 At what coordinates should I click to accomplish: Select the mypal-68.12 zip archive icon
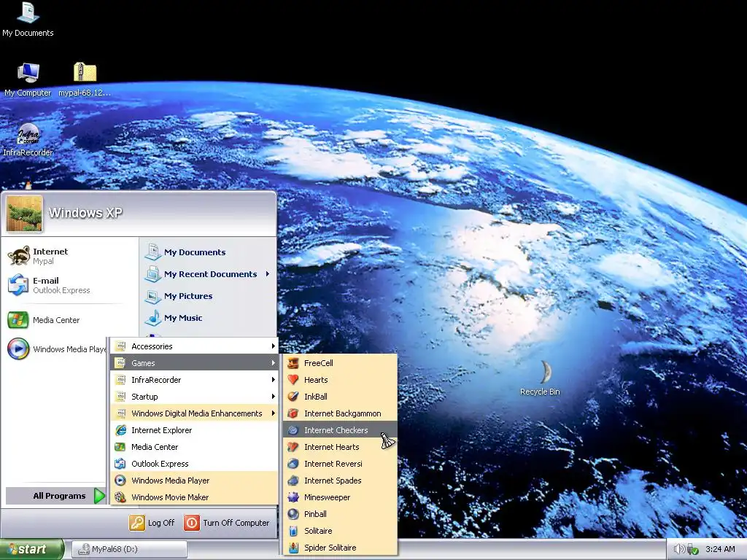[85, 79]
